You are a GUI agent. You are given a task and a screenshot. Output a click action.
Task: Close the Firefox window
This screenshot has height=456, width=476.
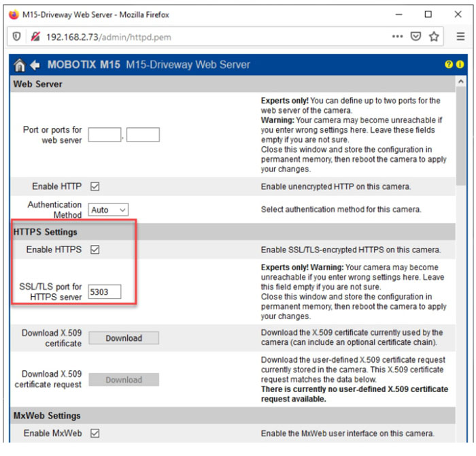pos(458,14)
